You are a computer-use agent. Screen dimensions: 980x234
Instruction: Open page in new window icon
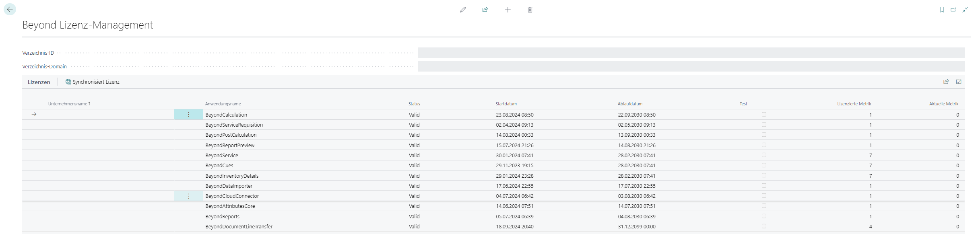953,10
